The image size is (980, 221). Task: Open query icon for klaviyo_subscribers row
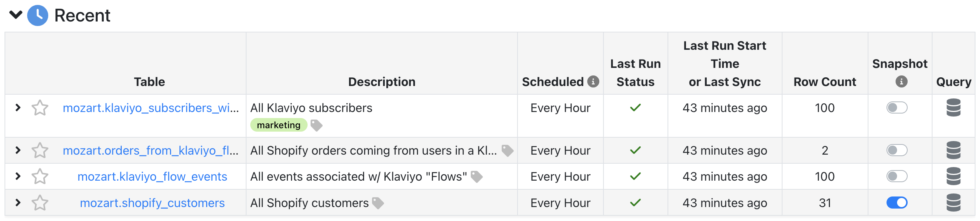(953, 107)
